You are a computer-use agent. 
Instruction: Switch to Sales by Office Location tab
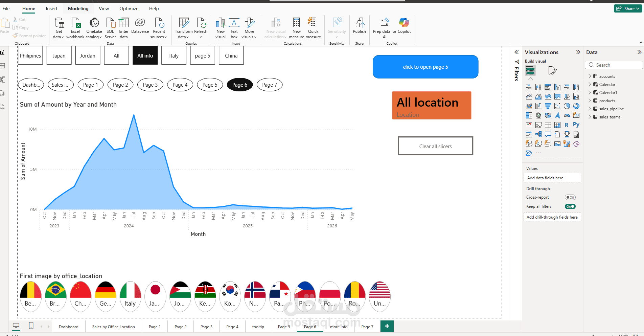(113, 327)
